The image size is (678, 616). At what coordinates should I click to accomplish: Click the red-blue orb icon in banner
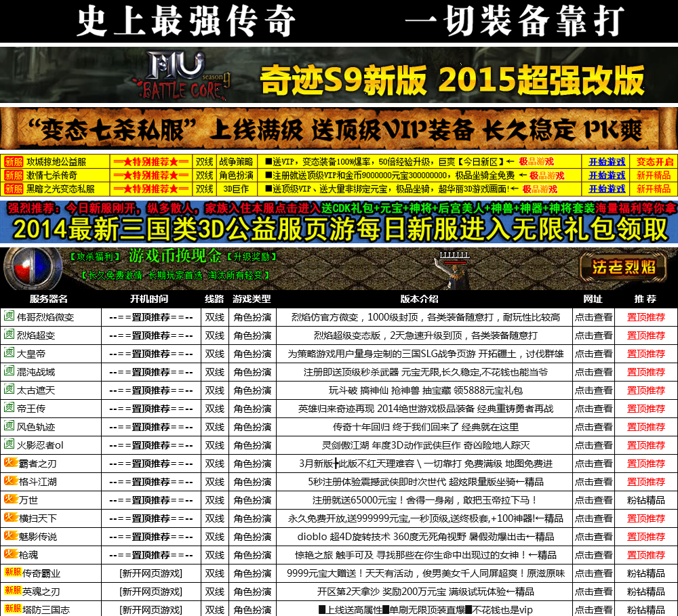pos(33,267)
